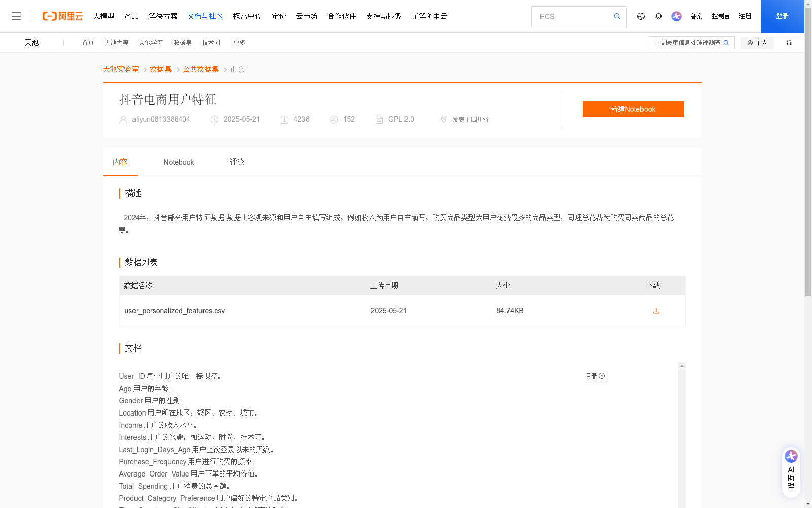Click the 登录 login button
Image resolution: width=812 pixels, height=508 pixels.
coord(782,16)
